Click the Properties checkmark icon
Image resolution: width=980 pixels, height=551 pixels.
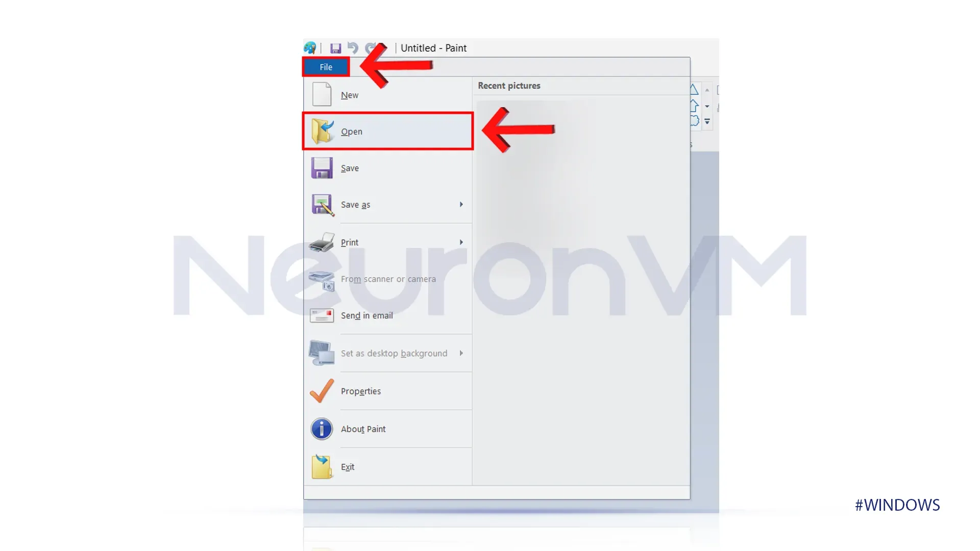tap(322, 391)
